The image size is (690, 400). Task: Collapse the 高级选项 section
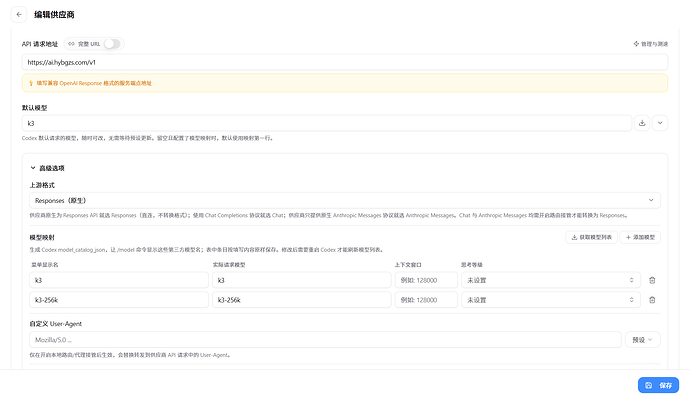pyautogui.click(x=47, y=168)
